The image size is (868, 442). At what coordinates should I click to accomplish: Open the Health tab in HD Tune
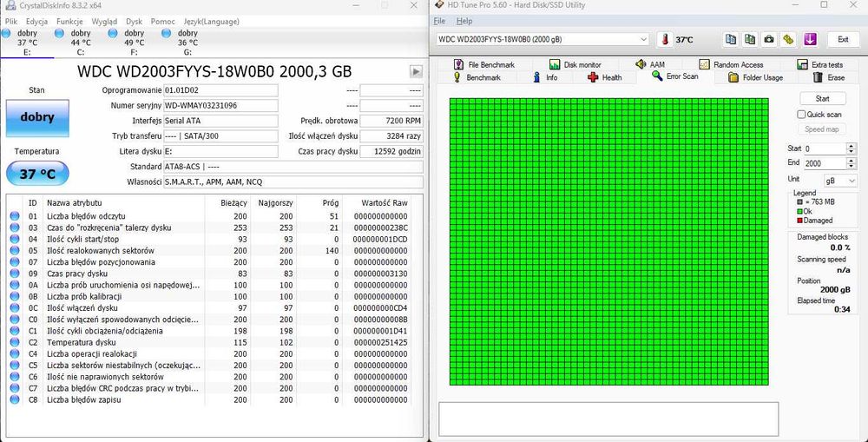coord(604,77)
